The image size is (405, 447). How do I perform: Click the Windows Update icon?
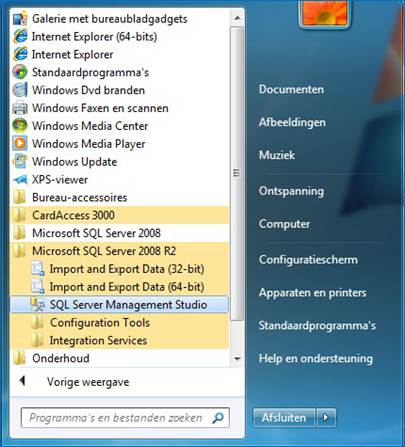tap(20, 162)
